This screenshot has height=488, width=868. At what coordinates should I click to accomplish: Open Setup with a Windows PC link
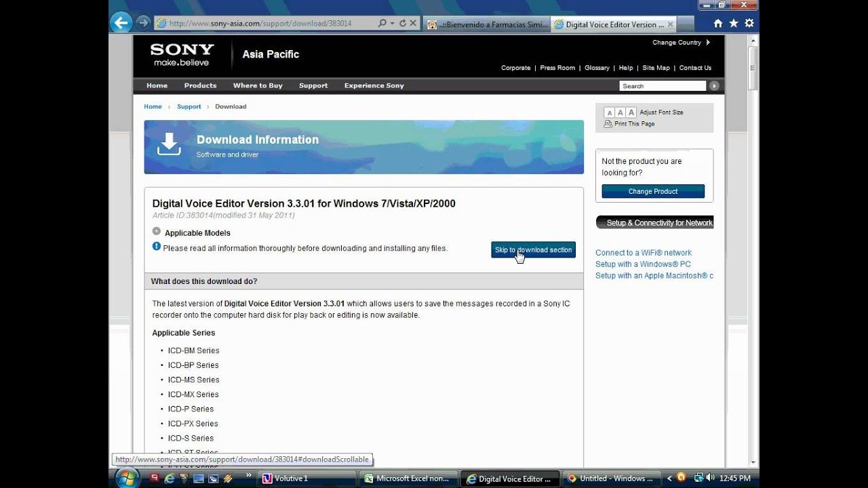pyautogui.click(x=643, y=264)
